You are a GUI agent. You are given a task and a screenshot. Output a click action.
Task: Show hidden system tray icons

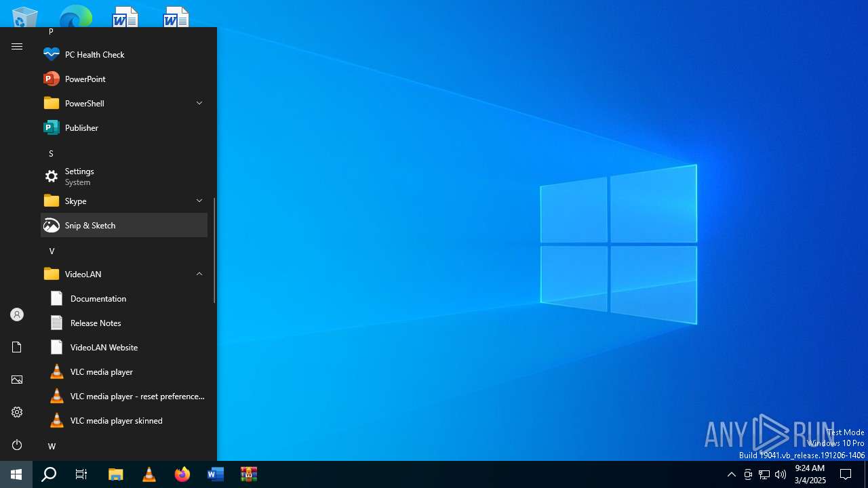[x=731, y=474]
